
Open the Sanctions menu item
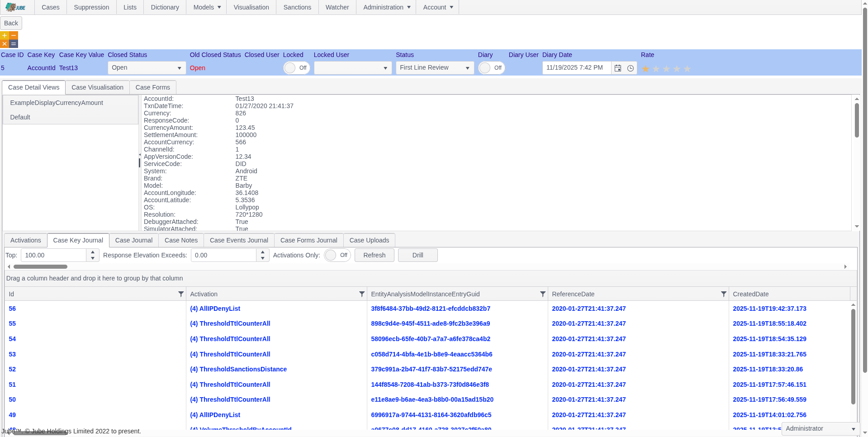pyautogui.click(x=297, y=7)
